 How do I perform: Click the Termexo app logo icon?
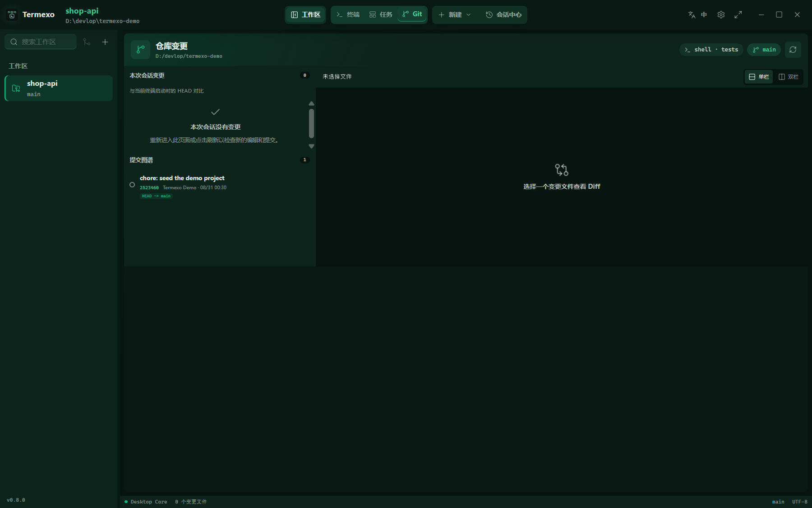point(12,14)
